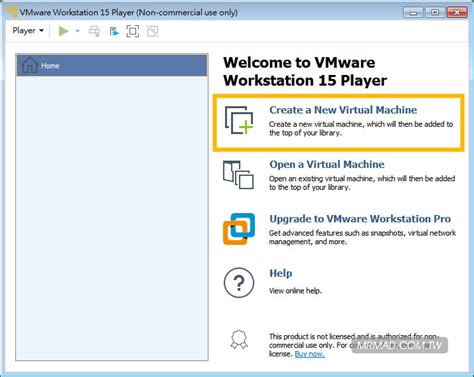Click the VMware title bar app icon

point(12,12)
